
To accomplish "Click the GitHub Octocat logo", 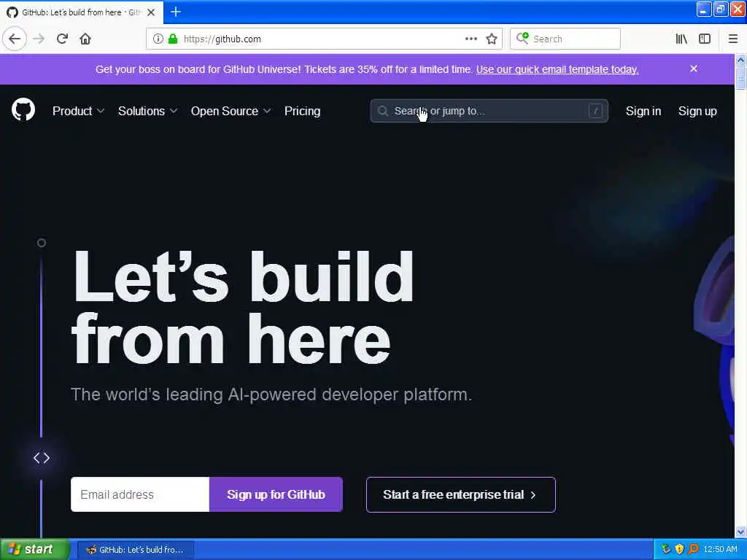I will click(23, 110).
